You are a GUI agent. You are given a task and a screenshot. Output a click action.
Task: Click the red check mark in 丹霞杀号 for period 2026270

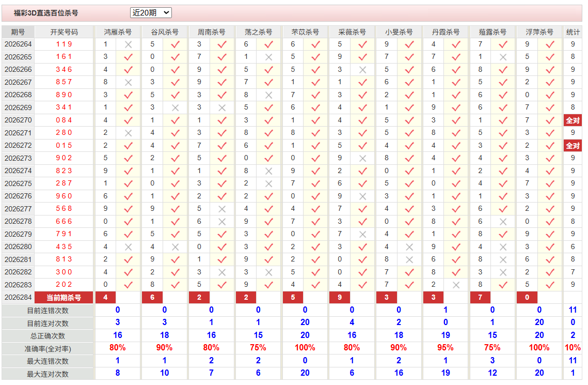coord(456,120)
